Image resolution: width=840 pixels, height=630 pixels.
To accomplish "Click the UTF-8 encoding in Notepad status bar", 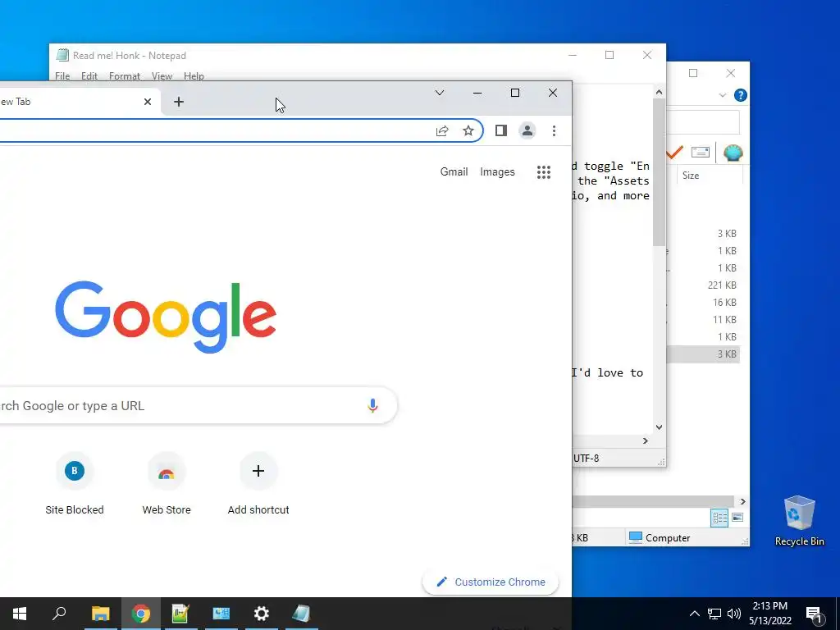I will (586, 459).
